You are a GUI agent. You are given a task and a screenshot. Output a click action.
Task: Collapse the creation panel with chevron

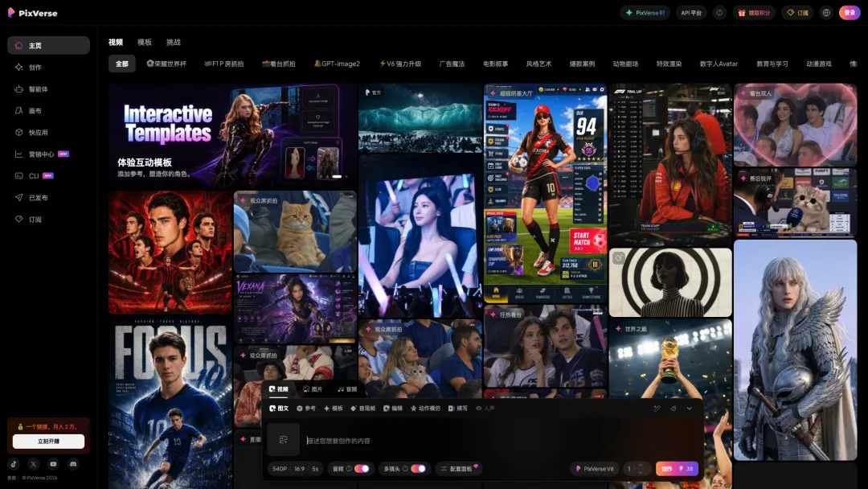(x=690, y=408)
